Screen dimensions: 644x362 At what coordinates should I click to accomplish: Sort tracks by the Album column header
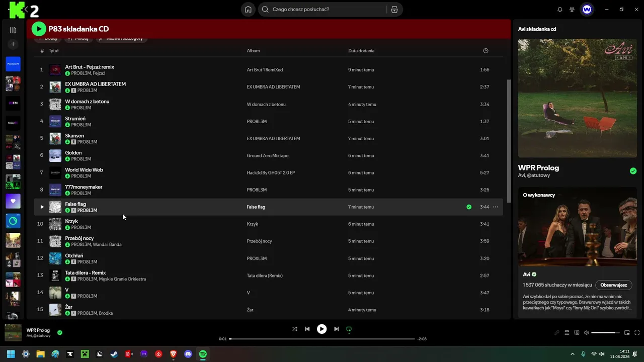253,51
